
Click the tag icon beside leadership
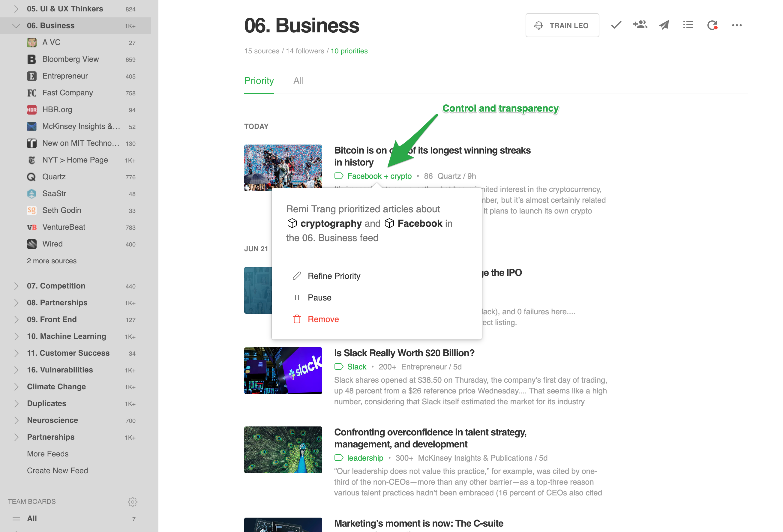(339, 458)
